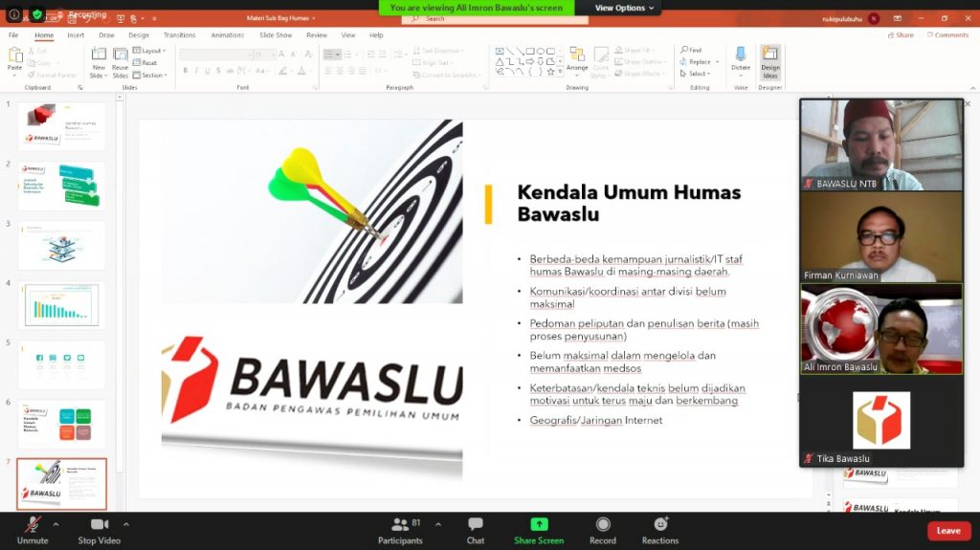This screenshot has width=980, height=550.
Task: Open the View Options dropdown
Action: (x=625, y=8)
